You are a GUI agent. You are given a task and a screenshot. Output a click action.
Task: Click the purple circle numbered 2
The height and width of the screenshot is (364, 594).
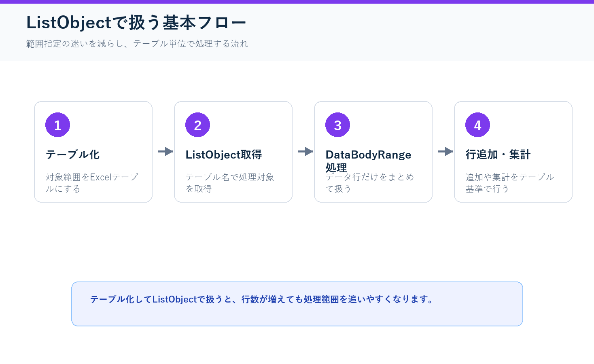pyautogui.click(x=197, y=125)
